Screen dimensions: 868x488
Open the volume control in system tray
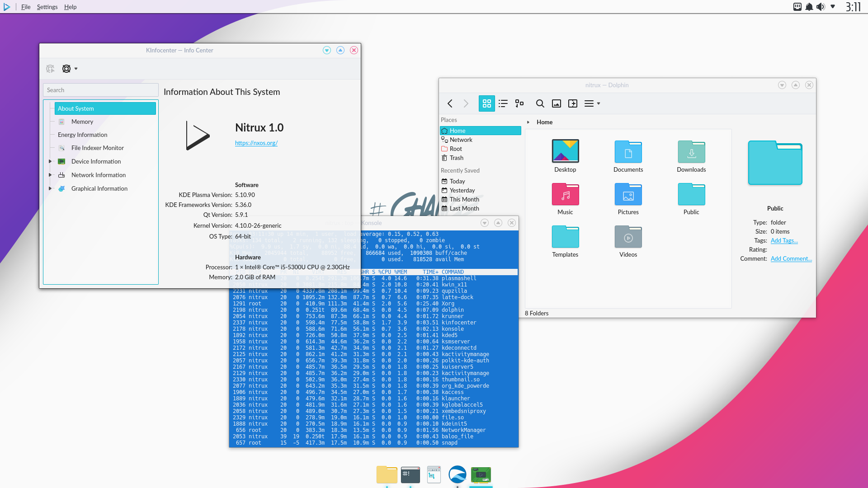[821, 7]
